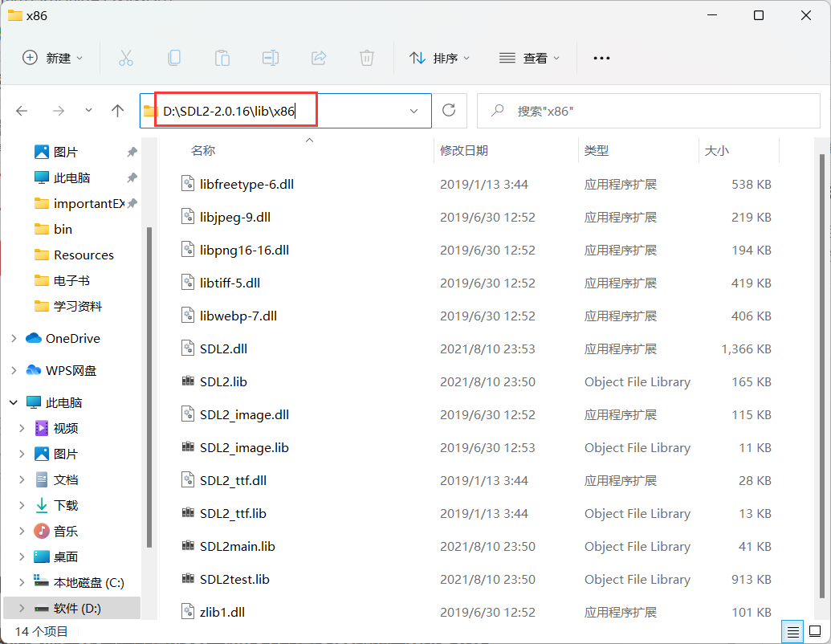Screen dimensions: 831x644
Task: Open importantEX quick access folder
Action: [x=89, y=203]
